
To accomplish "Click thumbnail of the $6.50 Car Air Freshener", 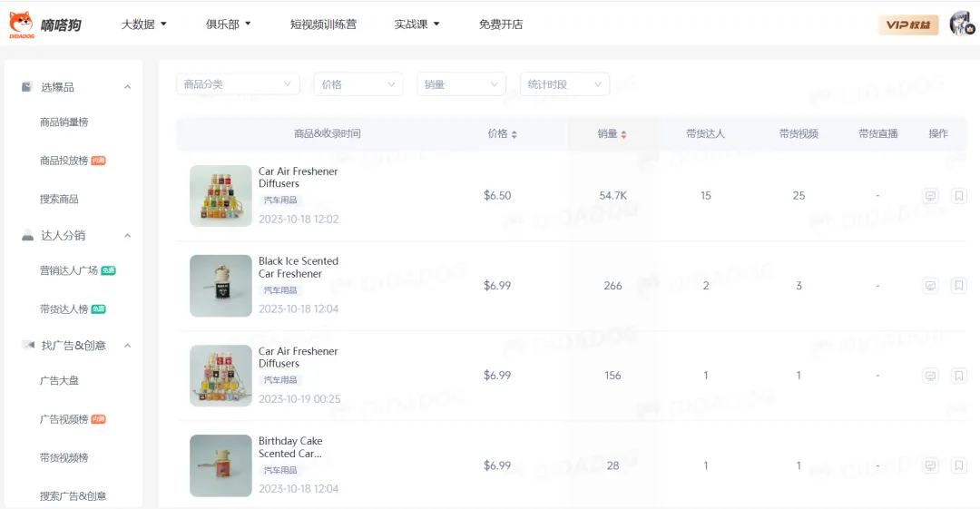I will coord(220,196).
